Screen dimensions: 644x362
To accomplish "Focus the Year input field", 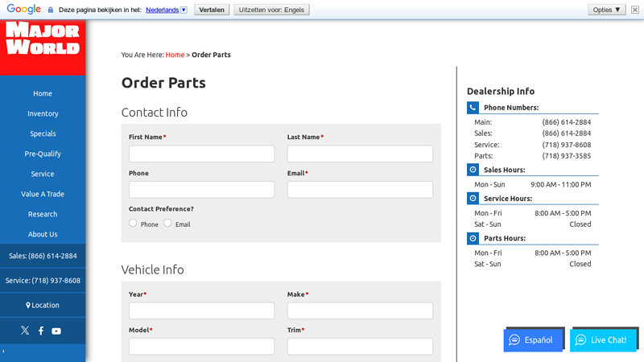I will point(202,311).
